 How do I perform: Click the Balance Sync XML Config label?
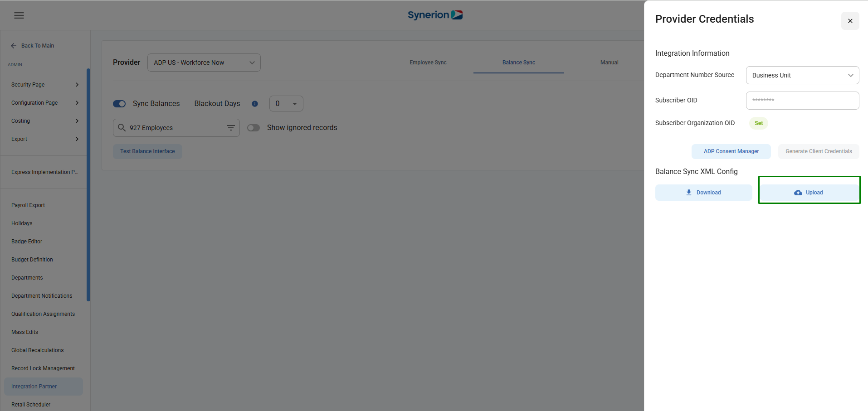(x=696, y=171)
